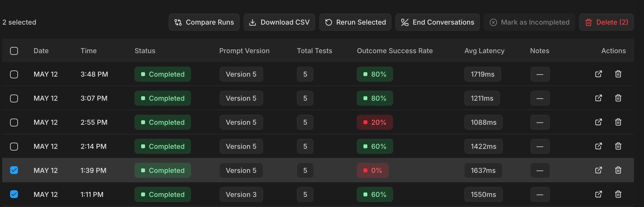Select the 3:48 PM run checkbox

pos(14,74)
